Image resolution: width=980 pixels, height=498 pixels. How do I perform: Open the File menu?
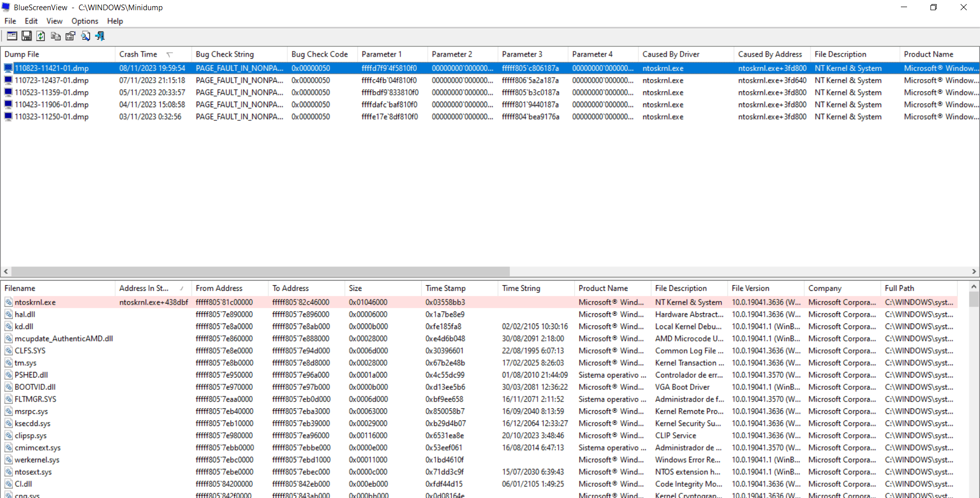pos(10,21)
